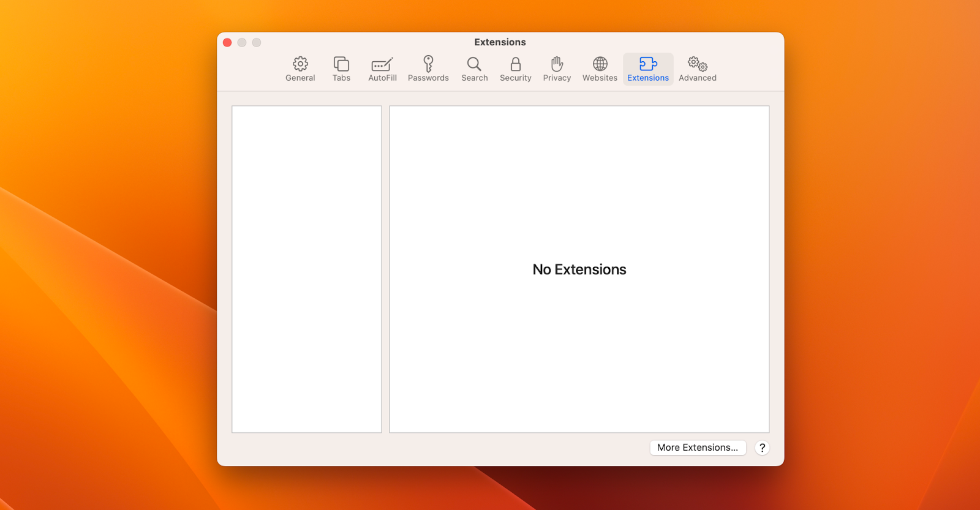Image resolution: width=980 pixels, height=510 pixels.
Task: Close the Extensions preferences window
Action: (x=227, y=42)
